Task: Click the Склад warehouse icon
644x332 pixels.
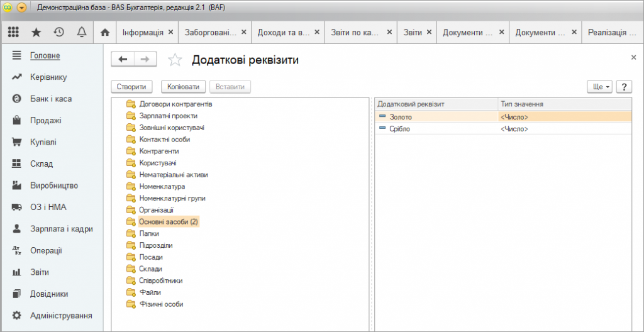Action: click(16, 163)
